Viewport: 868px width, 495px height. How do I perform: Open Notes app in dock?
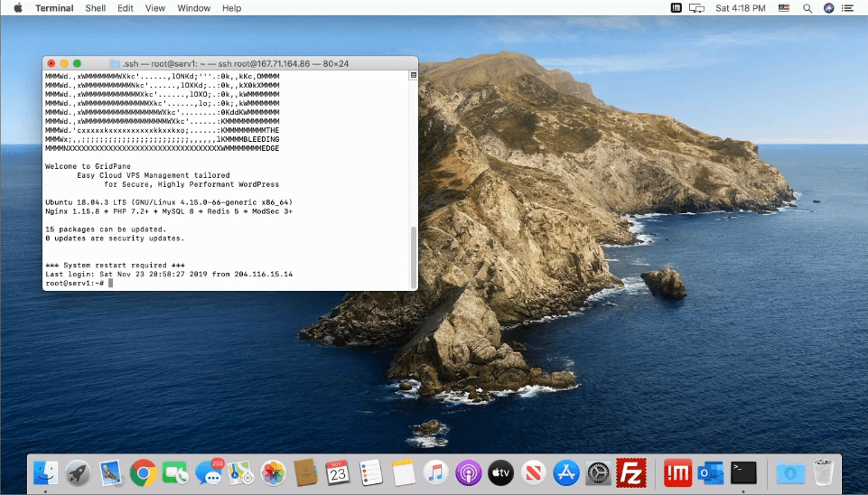[x=404, y=473]
